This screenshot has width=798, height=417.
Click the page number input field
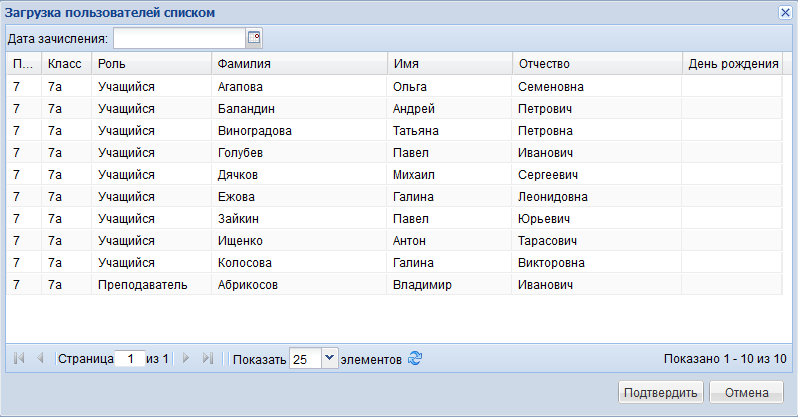129,358
